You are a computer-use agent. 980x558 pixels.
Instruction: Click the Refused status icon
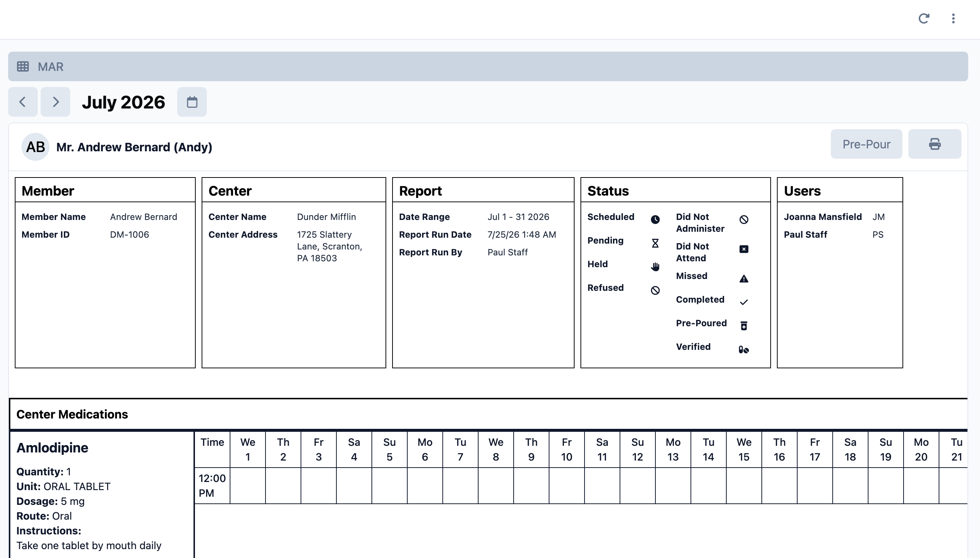(655, 290)
